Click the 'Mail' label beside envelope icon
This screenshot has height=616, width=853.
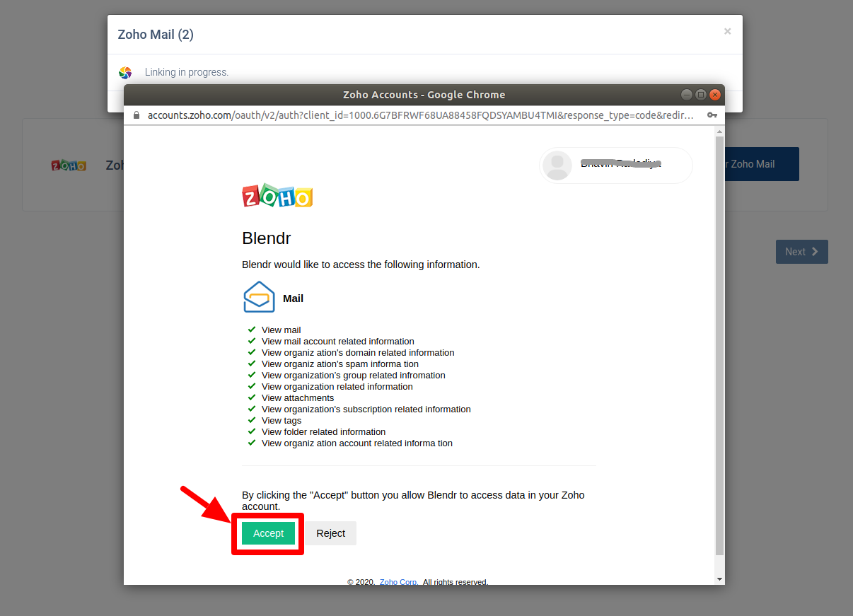(293, 298)
